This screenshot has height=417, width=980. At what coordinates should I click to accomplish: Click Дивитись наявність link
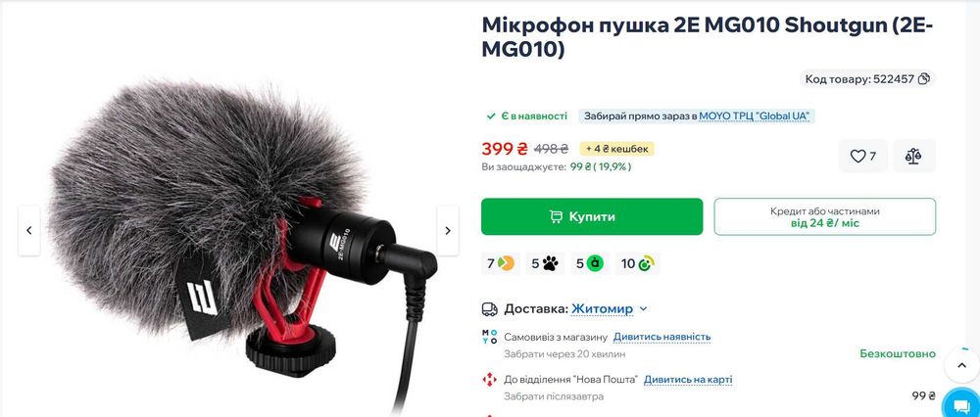[x=661, y=337]
